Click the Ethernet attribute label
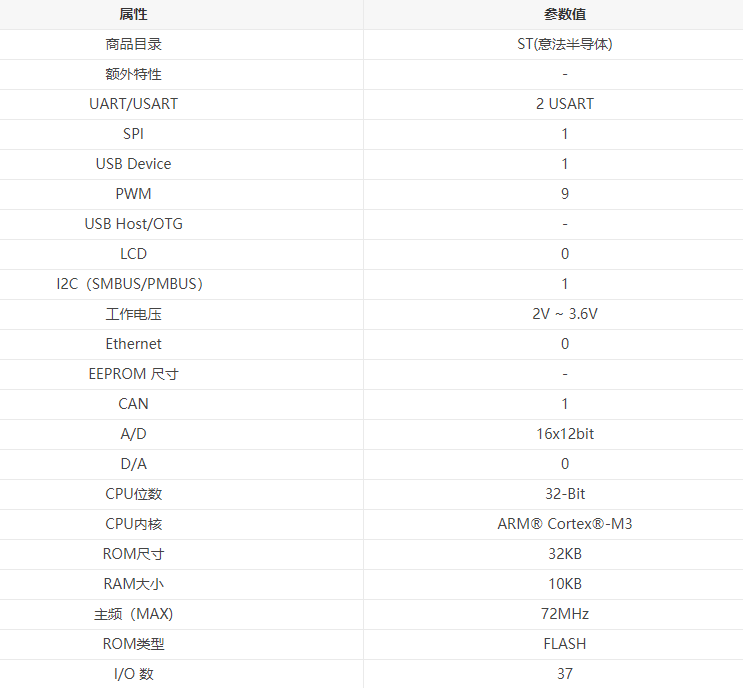Image resolution: width=743 pixels, height=688 pixels. pos(133,344)
